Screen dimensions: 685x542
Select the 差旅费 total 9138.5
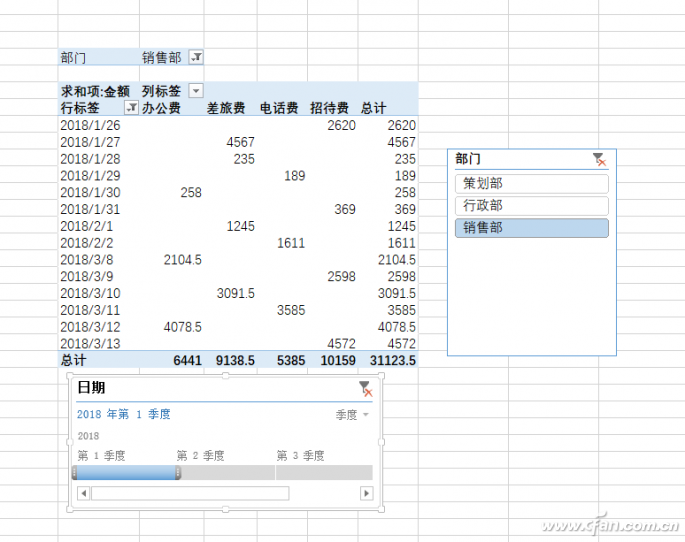(235, 360)
